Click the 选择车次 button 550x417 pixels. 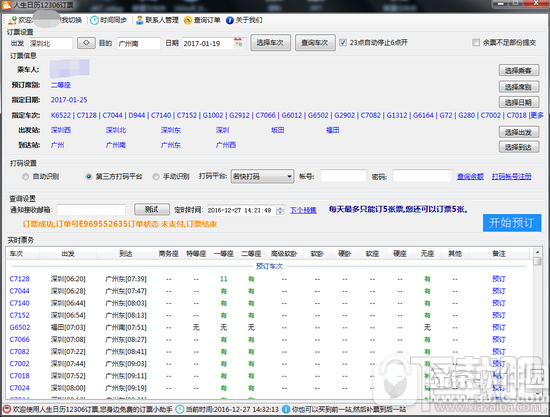[x=270, y=43]
